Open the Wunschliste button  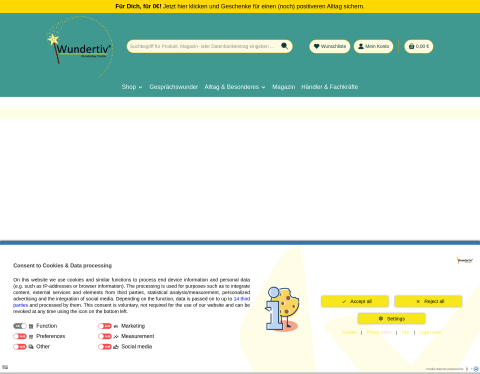click(330, 46)
